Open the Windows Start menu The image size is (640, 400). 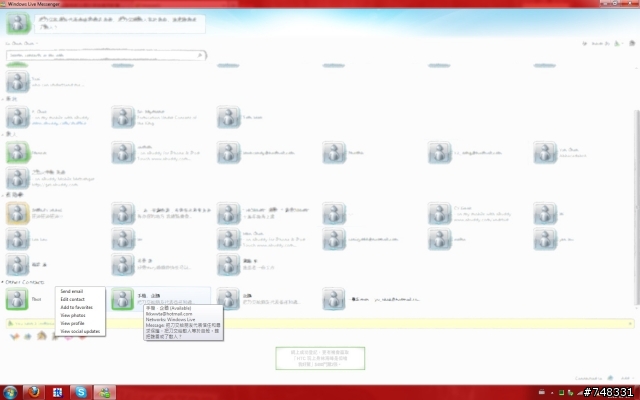pos(10,392)
